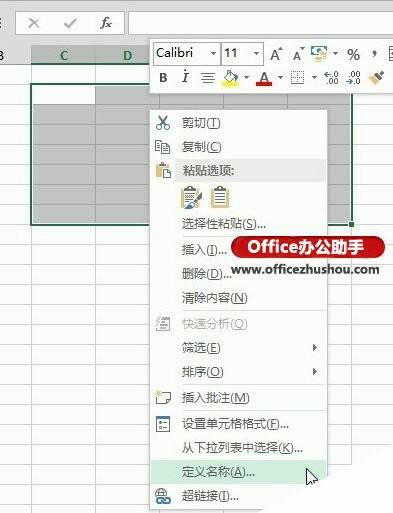Expand the 筛选(E) submenu arrow
Image resolution: width=393 pixels, height=513 pixels.
tap(315, 348)
